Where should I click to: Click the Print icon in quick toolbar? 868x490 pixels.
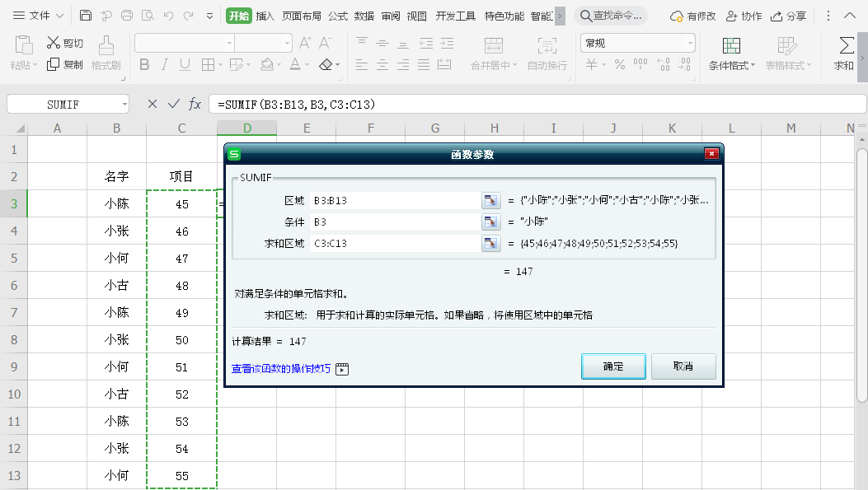point(127,16)
